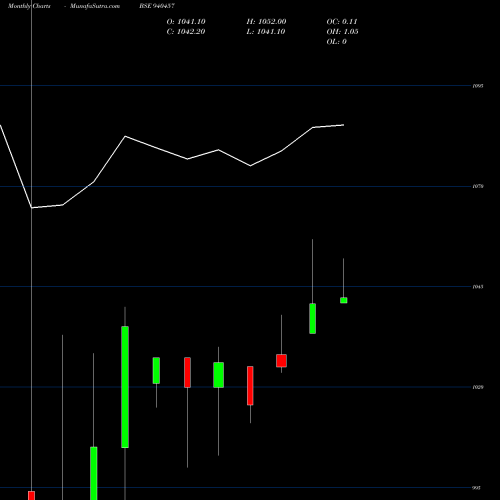Select the latest small green candle
The width and height of the screenshot is (500, 500).
tap(344, 300)
